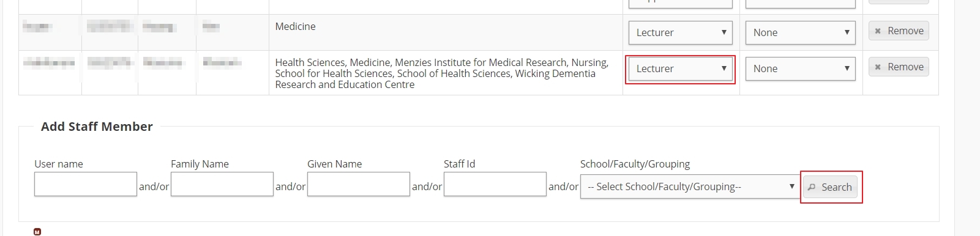Click the User name input field
The height and width of the screenshot is (236, 980).
click(86, 184)
